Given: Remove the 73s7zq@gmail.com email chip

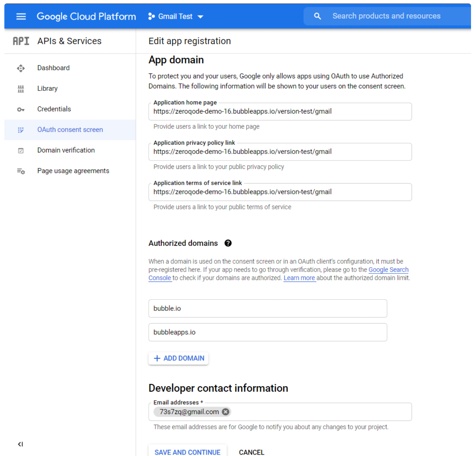Looking at the screenshot, I should click(226, 412).
